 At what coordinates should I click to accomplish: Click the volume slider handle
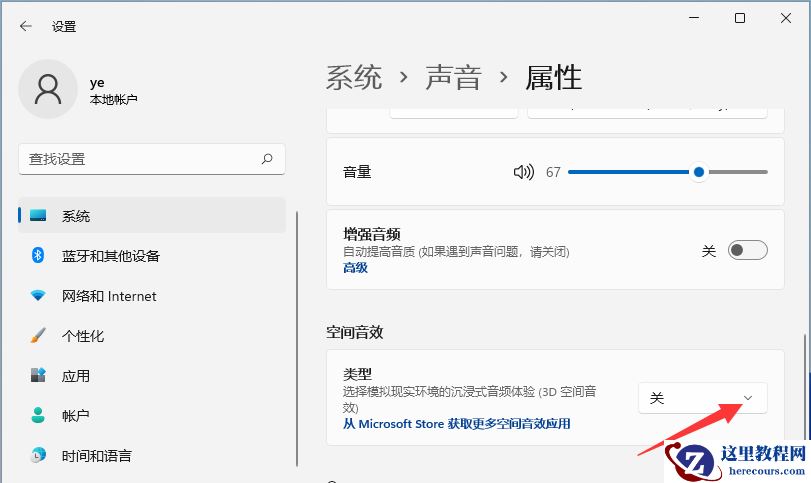[699, 172]
